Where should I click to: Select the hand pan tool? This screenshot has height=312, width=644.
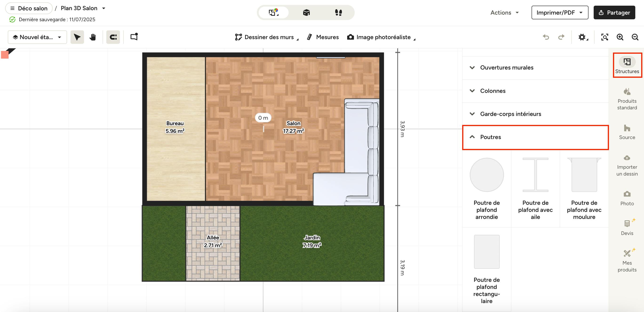tap(92, 37)
